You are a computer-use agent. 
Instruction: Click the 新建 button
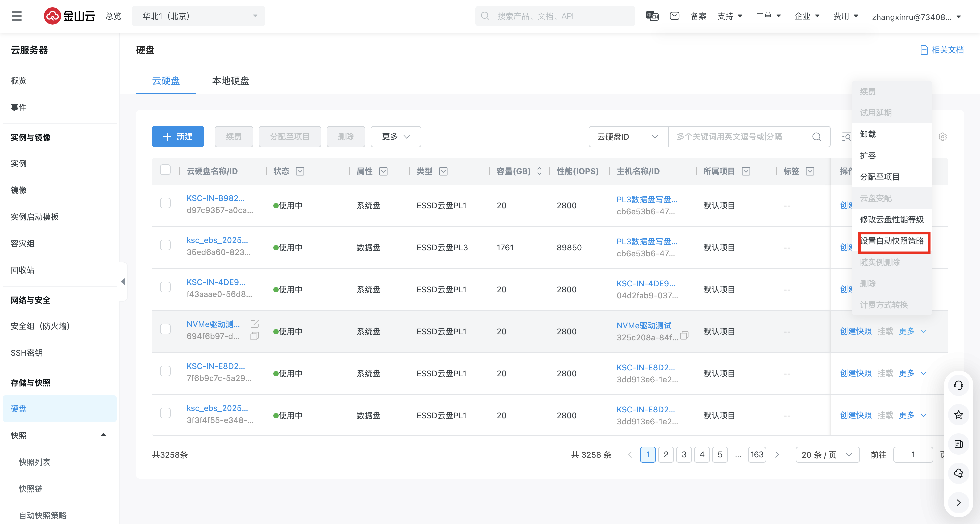(x=178, y=137)
